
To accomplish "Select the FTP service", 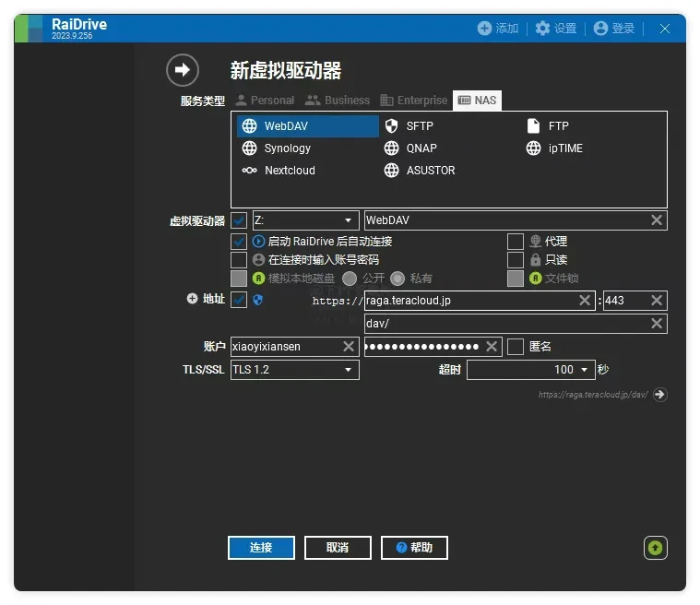I will [x=548, y=126].
